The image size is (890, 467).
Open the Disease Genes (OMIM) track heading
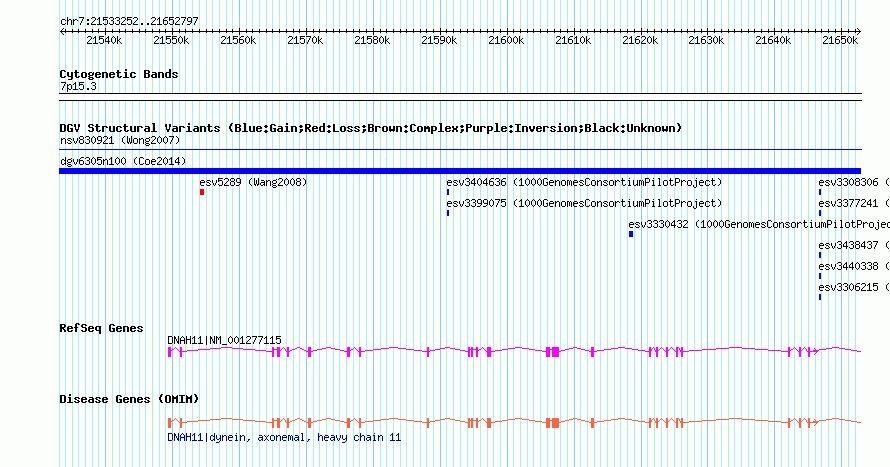129,399
